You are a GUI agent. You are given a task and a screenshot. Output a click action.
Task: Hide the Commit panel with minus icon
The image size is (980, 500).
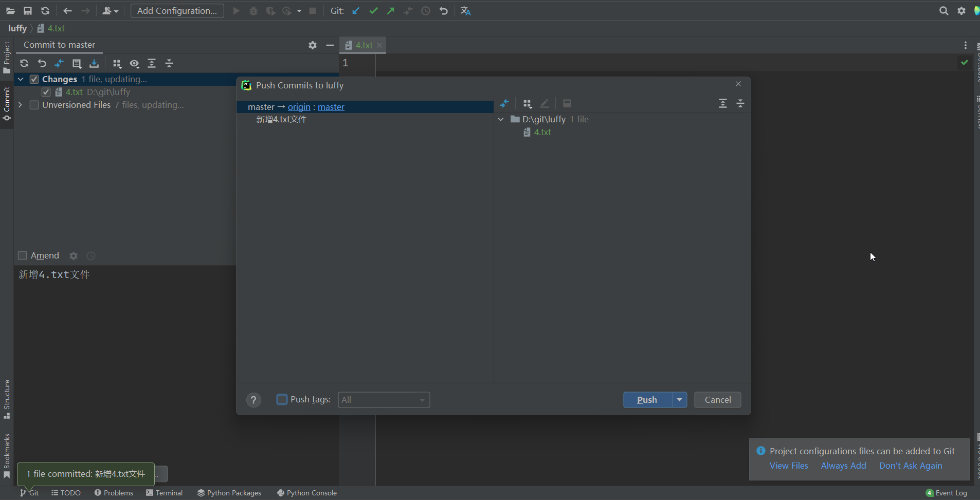click(330, 45)
